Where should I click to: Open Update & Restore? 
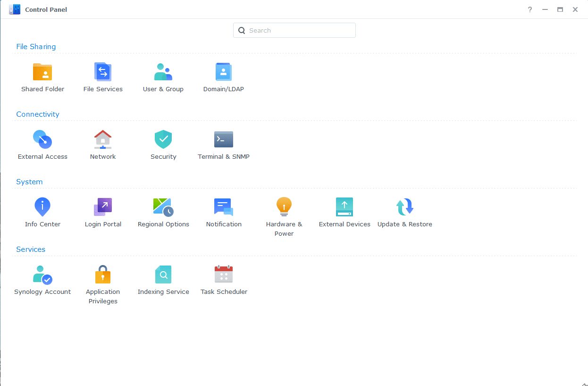pyautogui.click(x=405, y=207)
